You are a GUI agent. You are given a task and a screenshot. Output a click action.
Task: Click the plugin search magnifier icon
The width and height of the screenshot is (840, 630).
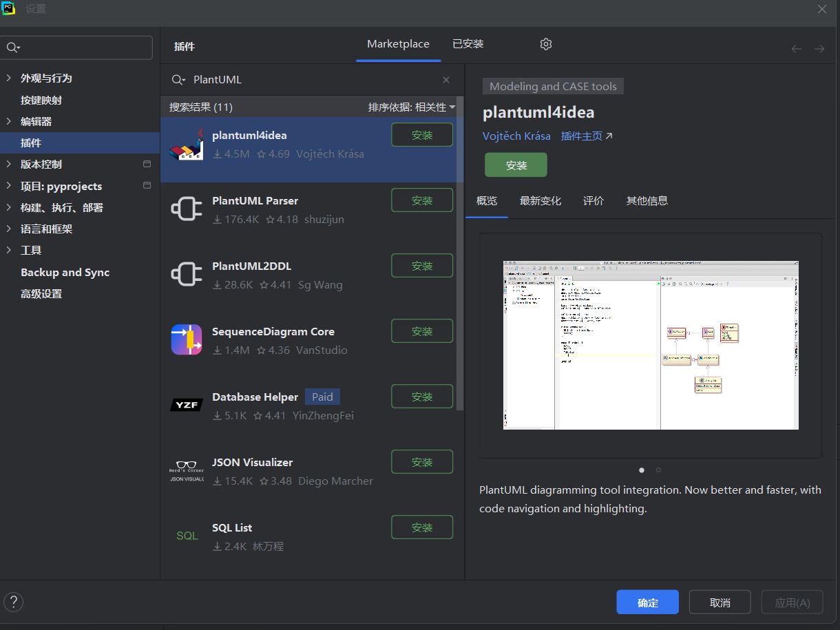coord(178,80)
